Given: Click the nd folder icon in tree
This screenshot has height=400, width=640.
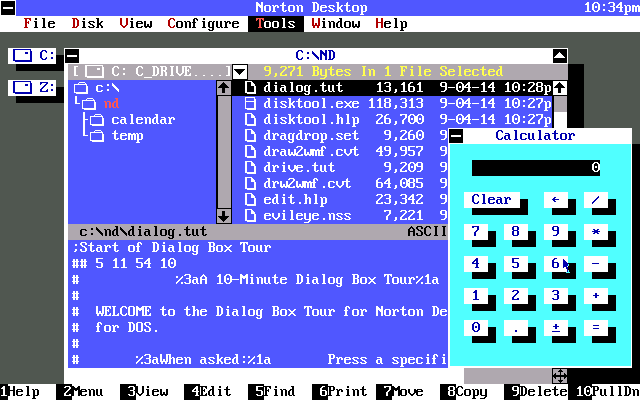Looking at the screenshot, I should pyautogui.click(x=89, y=104).
